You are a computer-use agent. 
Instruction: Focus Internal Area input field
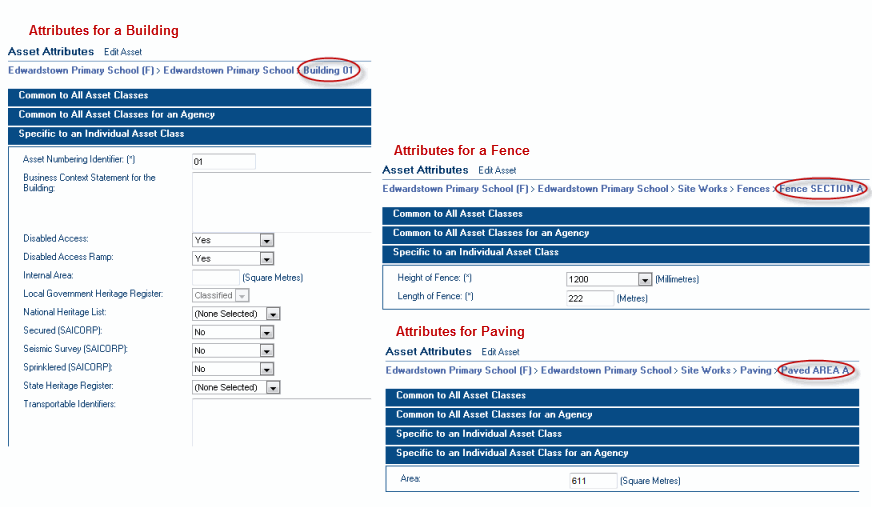(x=215, y=277)
